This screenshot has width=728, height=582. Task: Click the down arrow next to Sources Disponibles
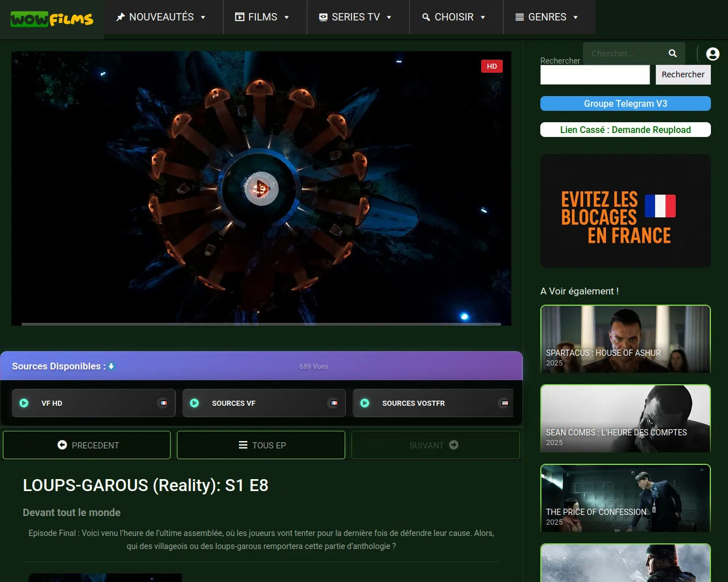click(x=111, y=366)
